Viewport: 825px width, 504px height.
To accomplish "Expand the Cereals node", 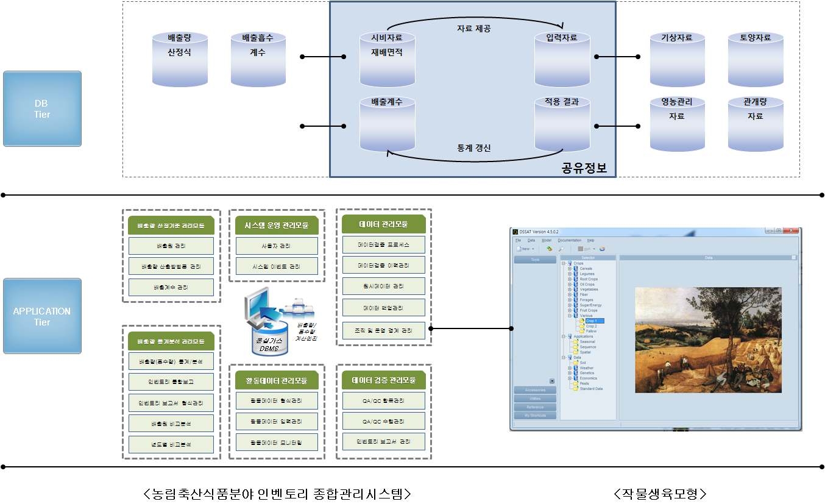I will coord(570,269).
